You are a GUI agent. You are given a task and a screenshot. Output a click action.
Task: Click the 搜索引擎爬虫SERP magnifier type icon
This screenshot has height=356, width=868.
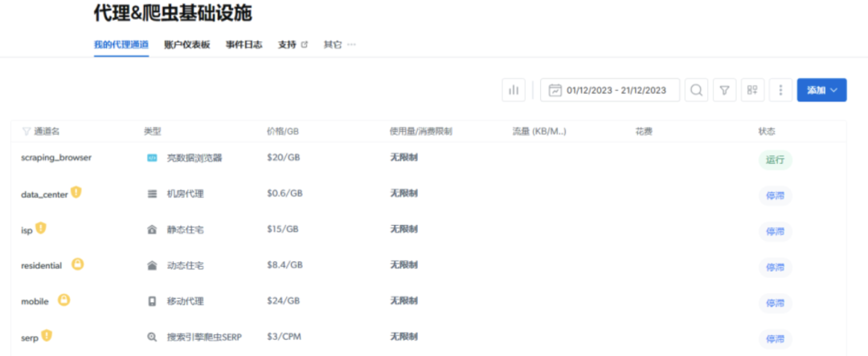[152, 337]
